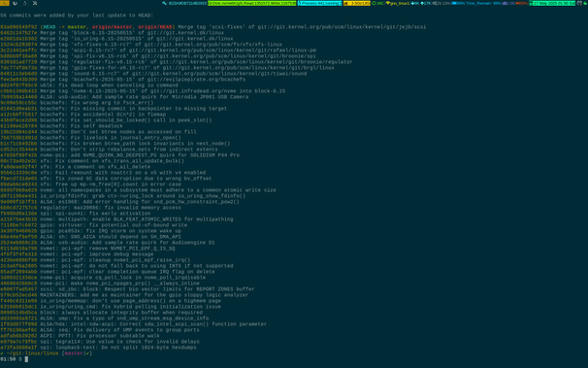Image resolution: width=588 pixels, height=368 pixels.
Task: Open the gnu_linux1 wifi network indicator
Action: pos(397,3)
